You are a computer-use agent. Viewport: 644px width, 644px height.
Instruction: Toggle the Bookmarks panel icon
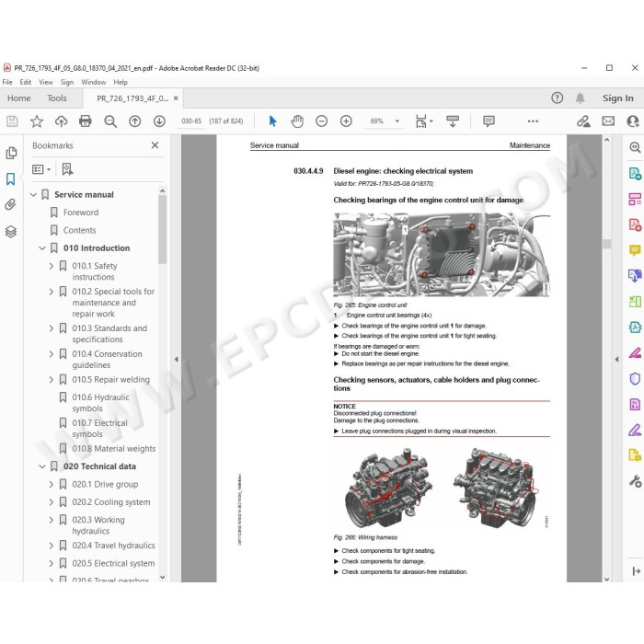pos(11,178)
